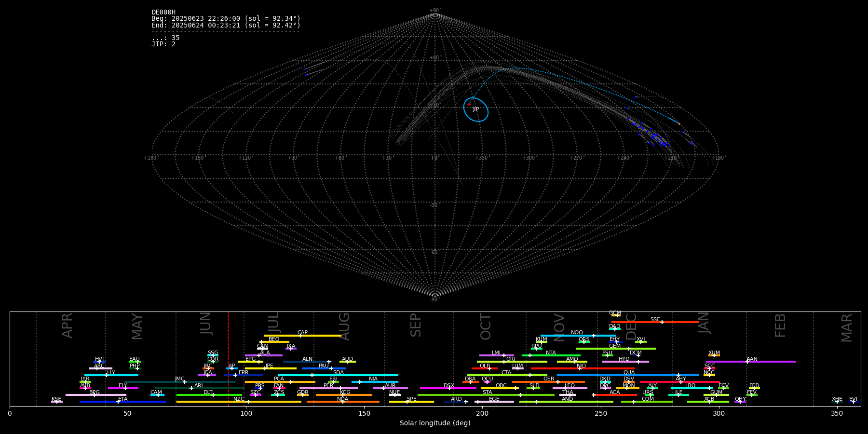Click the LEO shower label
Viewport: 868px width, 434px height.
pos(570,386)
